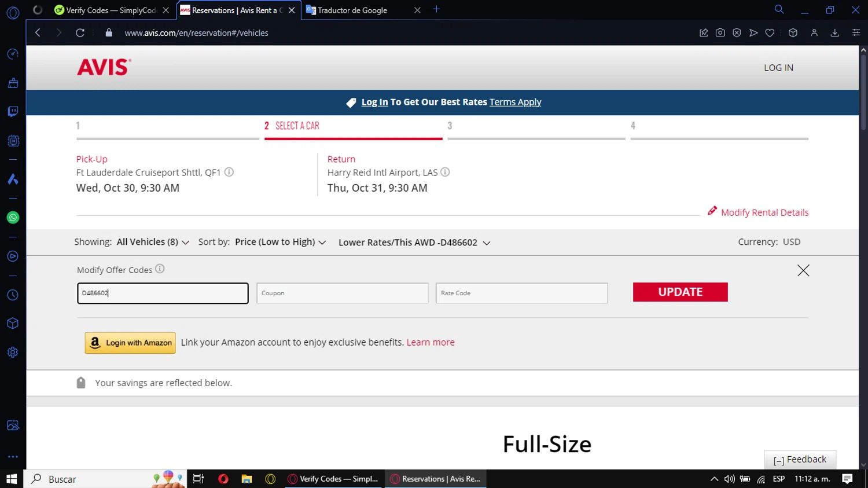Open the volume speaker tray icon
The height and width of the screenshot is (488, 868).
[x=730, y=479]
